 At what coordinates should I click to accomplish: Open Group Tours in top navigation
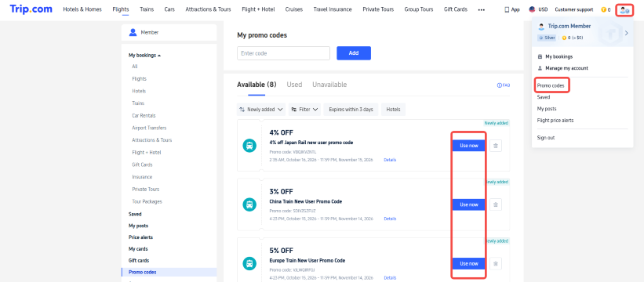(419, 9)
